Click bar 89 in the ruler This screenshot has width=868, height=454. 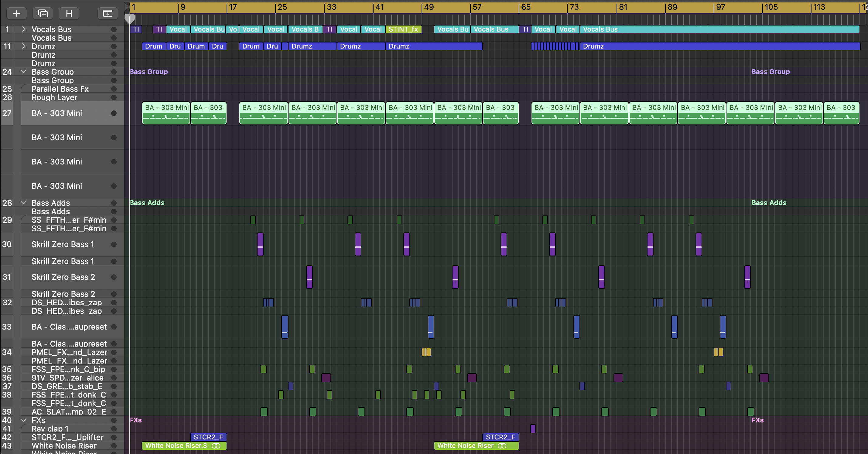[672, 7]
